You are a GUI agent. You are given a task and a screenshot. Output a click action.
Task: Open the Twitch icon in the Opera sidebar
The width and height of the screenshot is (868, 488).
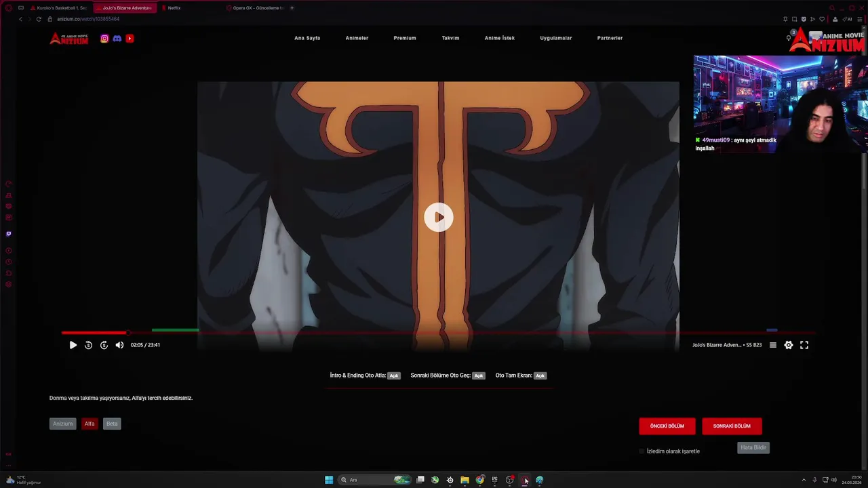9,234
